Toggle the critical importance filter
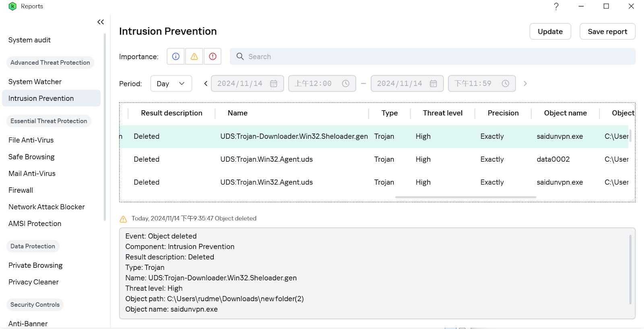Viewport: 644px width, 329px height. (213, 57)
